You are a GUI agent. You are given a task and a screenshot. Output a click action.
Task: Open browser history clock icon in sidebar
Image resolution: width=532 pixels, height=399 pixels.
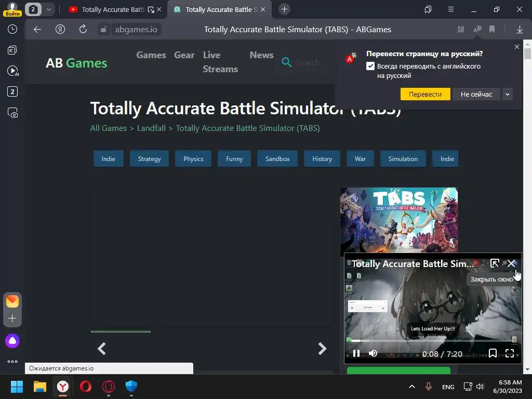click(x=12, y=29)
